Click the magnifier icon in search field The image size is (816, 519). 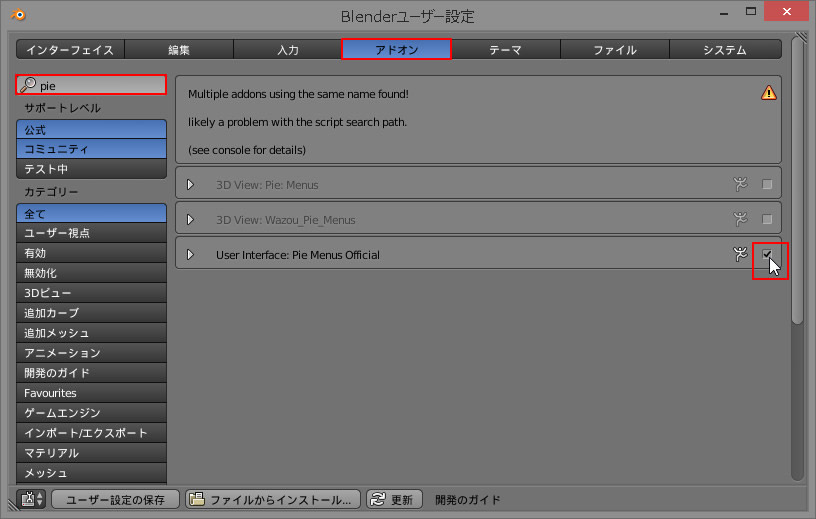click(28, 85)
